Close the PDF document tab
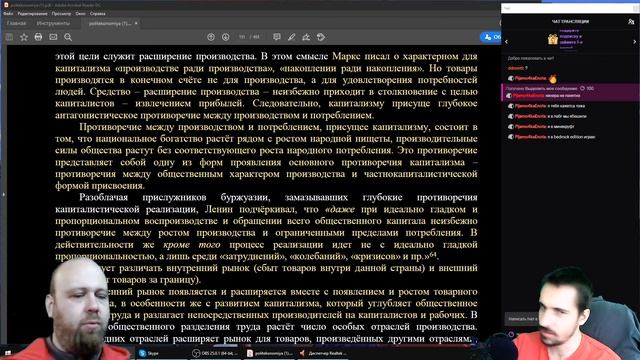Image resolution: width=640 pixels, height=360 pixels. coord(136,23)
